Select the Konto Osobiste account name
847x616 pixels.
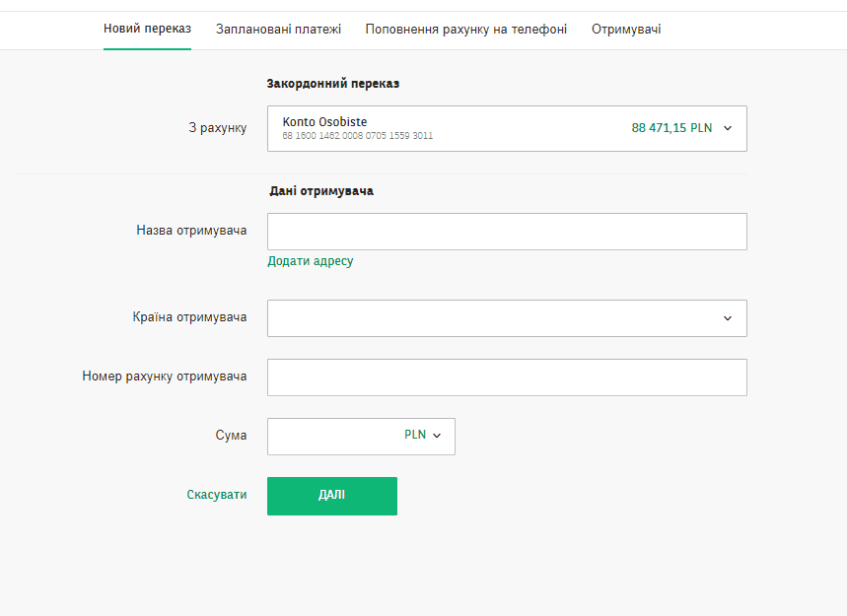[x=324, y=122]
